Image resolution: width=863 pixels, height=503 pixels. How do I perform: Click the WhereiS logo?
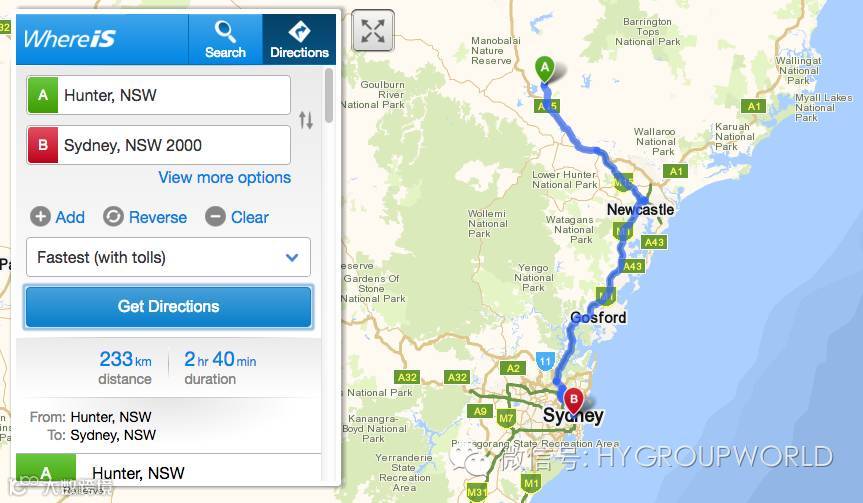[69, 39]
